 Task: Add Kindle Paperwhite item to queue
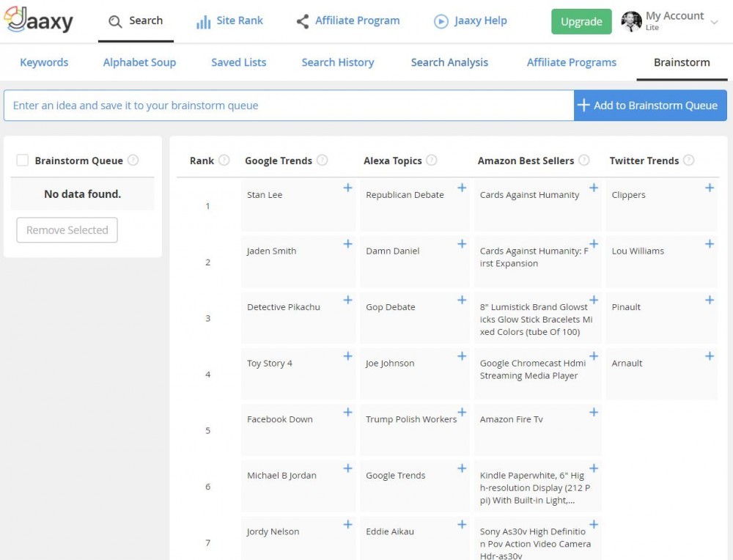(594, 468)
